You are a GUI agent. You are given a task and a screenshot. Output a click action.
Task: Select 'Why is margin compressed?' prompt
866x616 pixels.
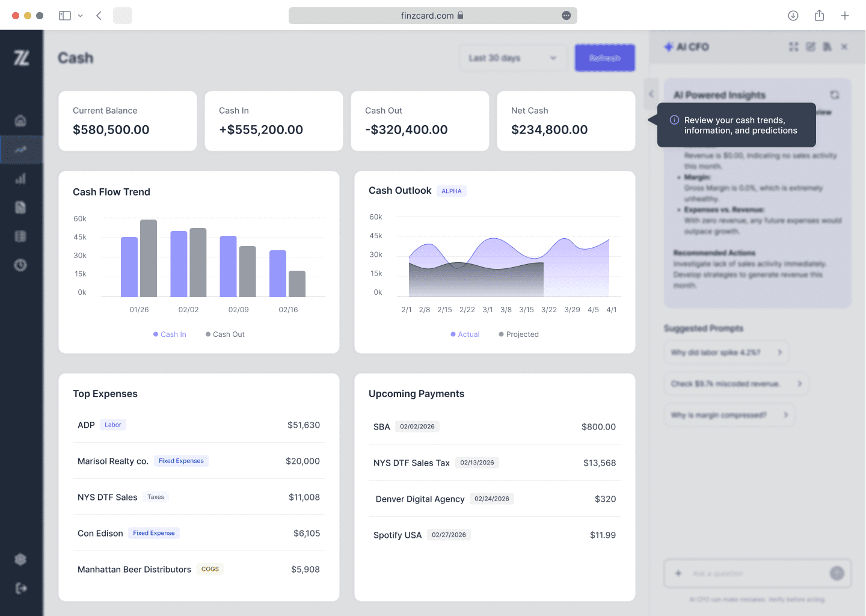[729, 415]
